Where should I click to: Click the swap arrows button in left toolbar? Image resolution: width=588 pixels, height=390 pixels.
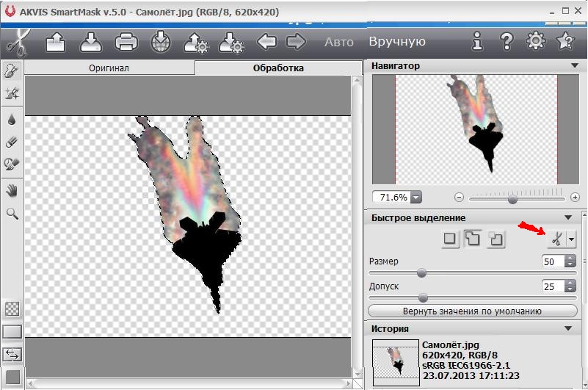pyautogui.click(x=12, y=354)
